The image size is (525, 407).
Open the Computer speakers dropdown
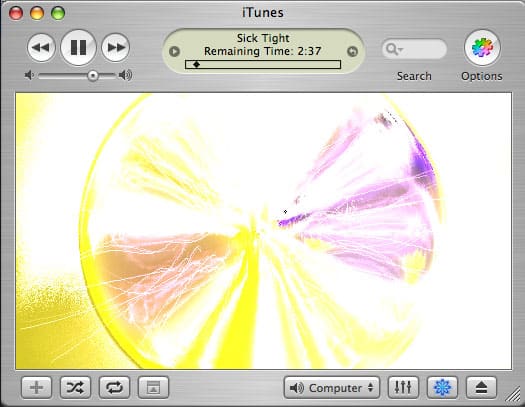(x=332, y=388)
